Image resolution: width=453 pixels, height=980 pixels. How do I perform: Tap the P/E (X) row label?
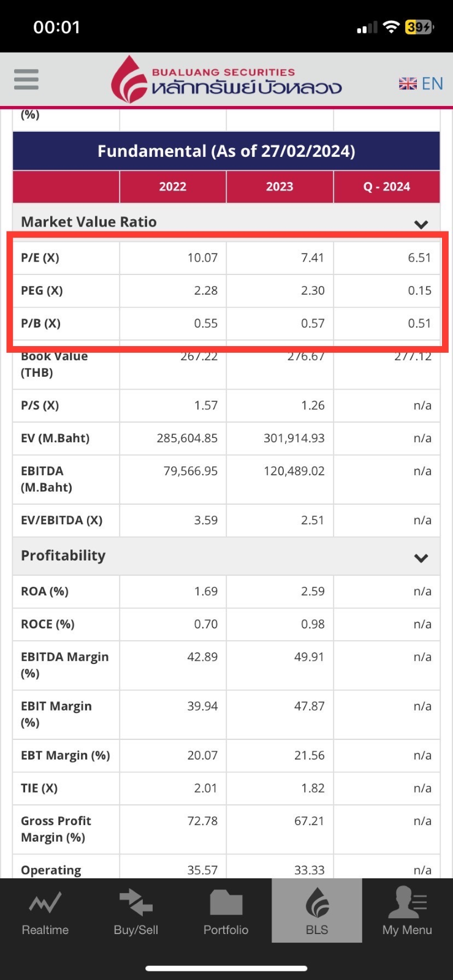(40, 258)
